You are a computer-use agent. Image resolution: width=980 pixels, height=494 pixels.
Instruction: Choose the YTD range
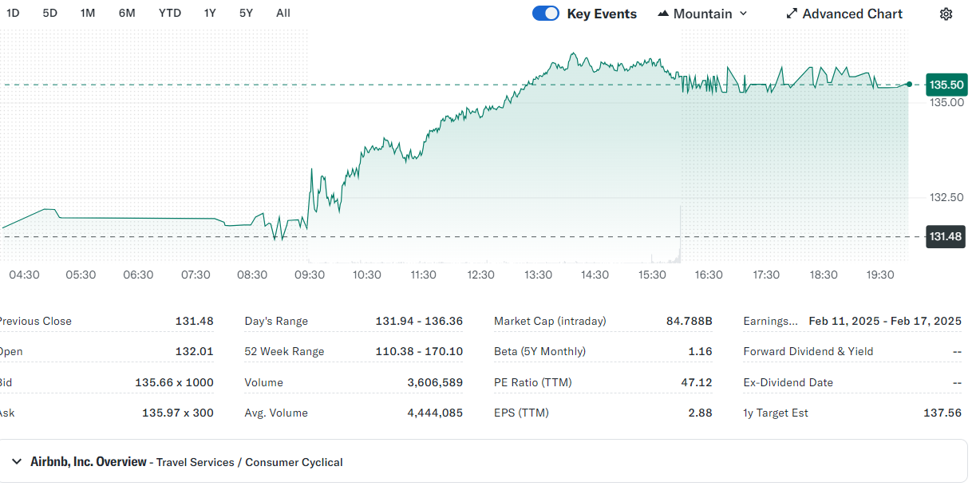(169, 13)
